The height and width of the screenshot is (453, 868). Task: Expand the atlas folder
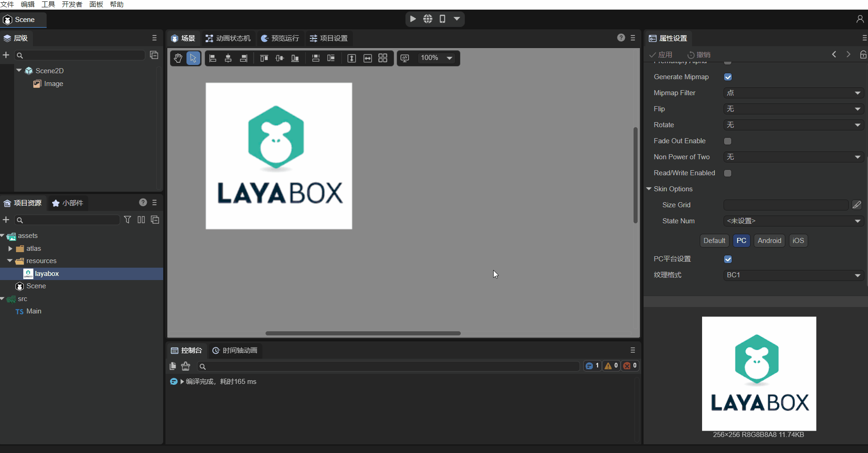click(x=11, y=248)
